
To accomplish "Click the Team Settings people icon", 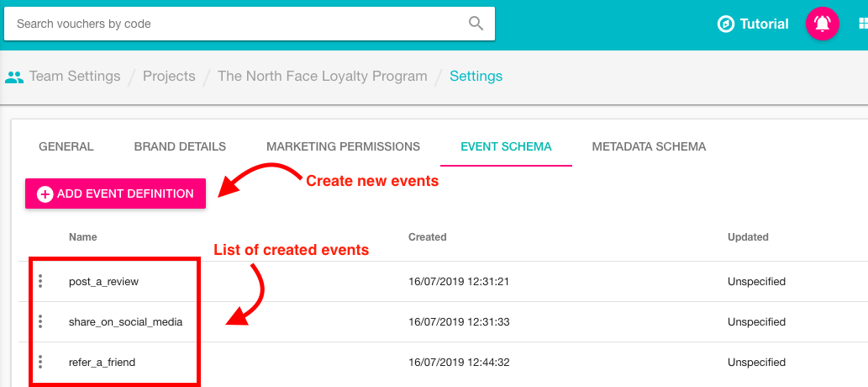I will click(14, 77).
